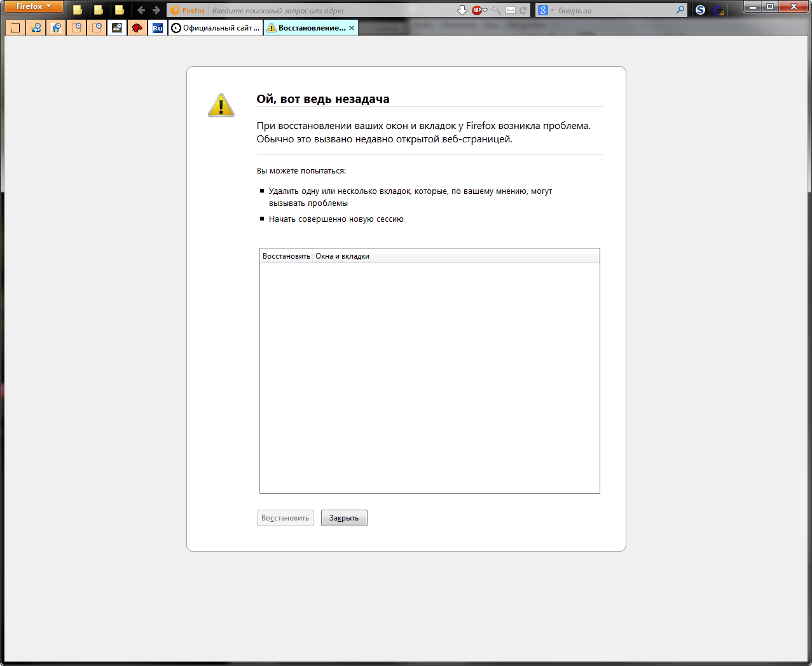Close the Восстановление session tab
Image resolution: width=812 pixels, height=666 pixels.
352,28
